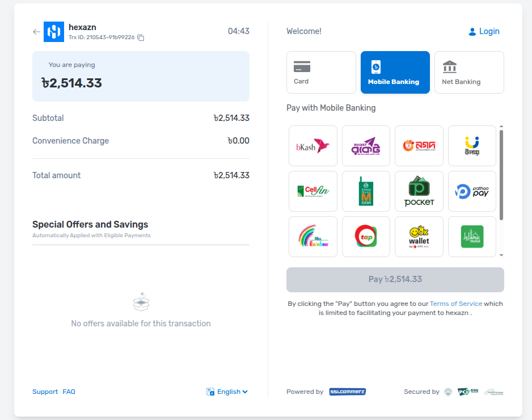
Task: Choose tap payment option
Action: [366, 237]
